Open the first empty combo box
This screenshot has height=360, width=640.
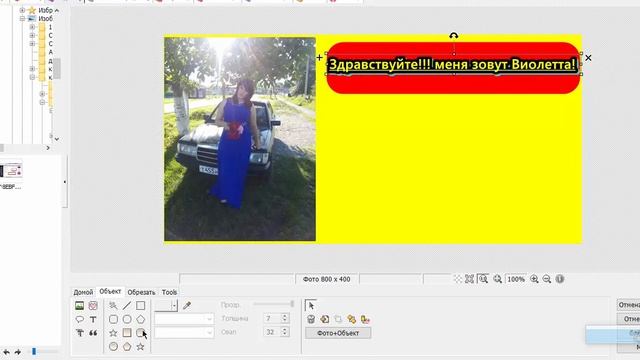pos(184,319)
